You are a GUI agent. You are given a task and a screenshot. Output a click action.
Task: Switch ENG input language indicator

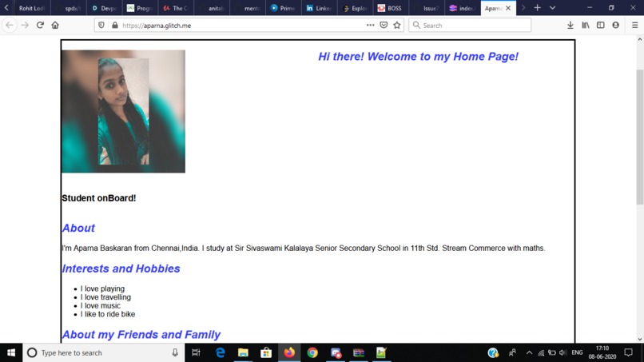click(x=577, y=352)
